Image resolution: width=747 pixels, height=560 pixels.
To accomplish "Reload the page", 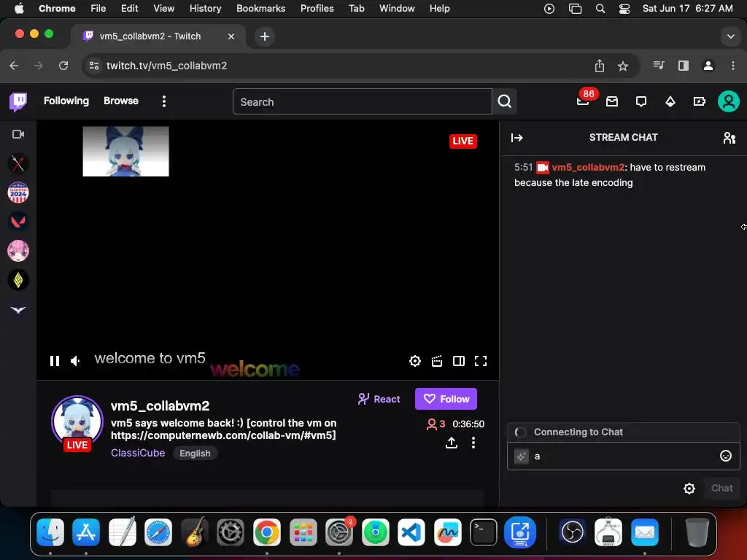I will (x=63, y=66).
